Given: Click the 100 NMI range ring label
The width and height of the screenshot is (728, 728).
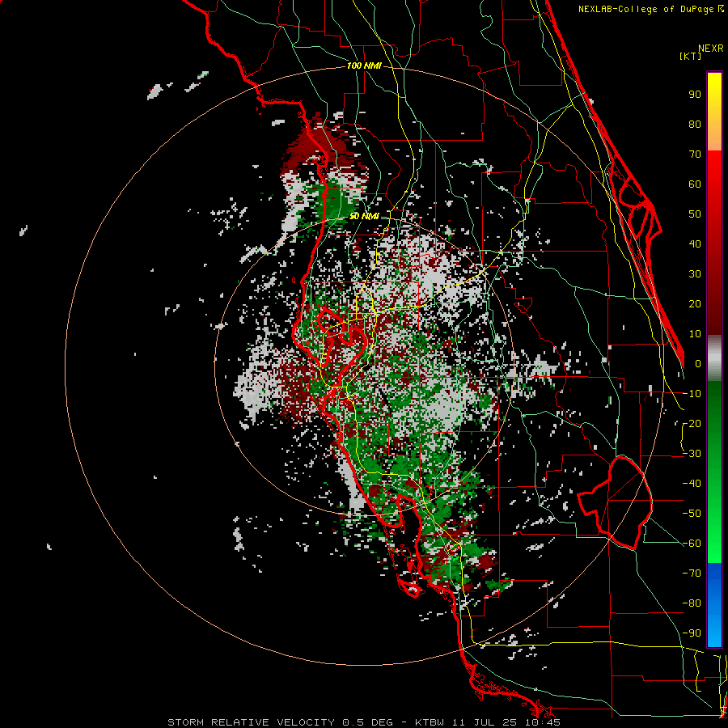Looking at the screenshot, I should click(x=364, y=66).
